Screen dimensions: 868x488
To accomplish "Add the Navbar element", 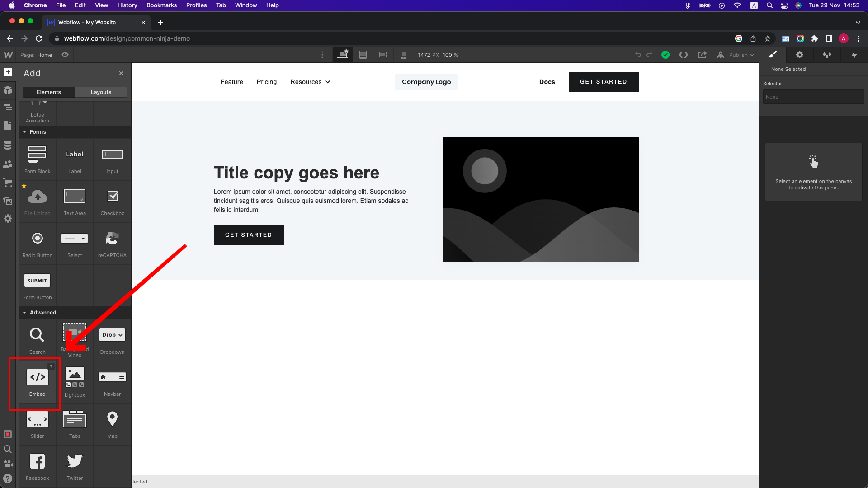I will 112,382.
